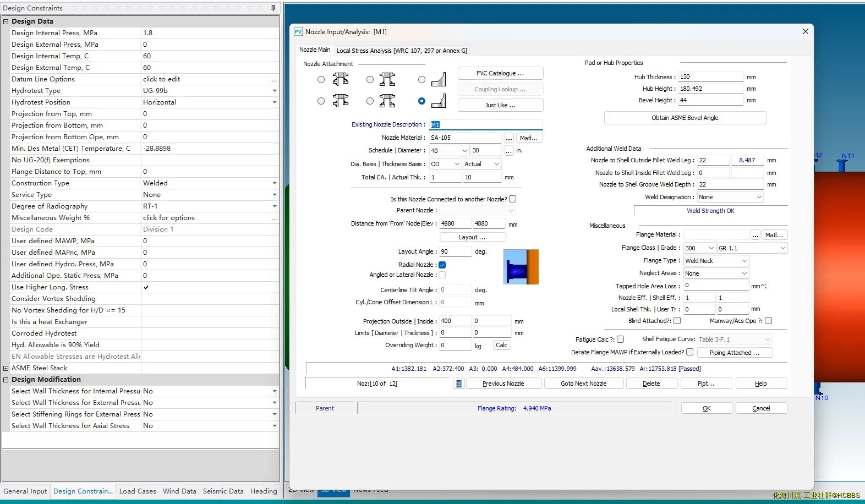Click the Just Like button
865x504 pixels.
pyautogui.click(x=500, y=105)
